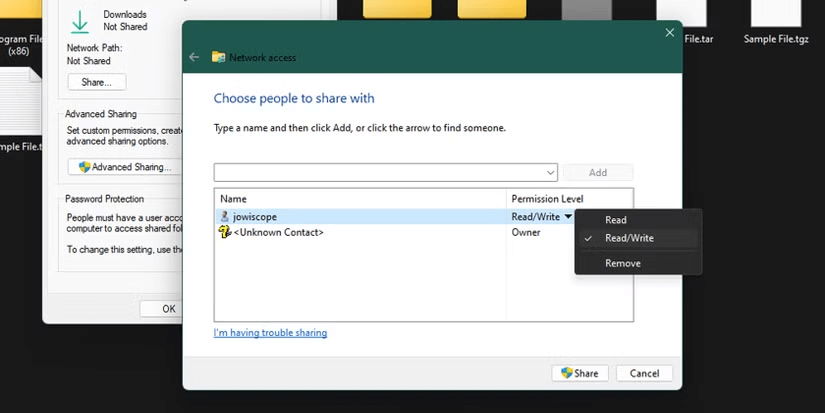The image size is (825, 413).
Task: Click the Share button with shield
Action: point(579,373)
